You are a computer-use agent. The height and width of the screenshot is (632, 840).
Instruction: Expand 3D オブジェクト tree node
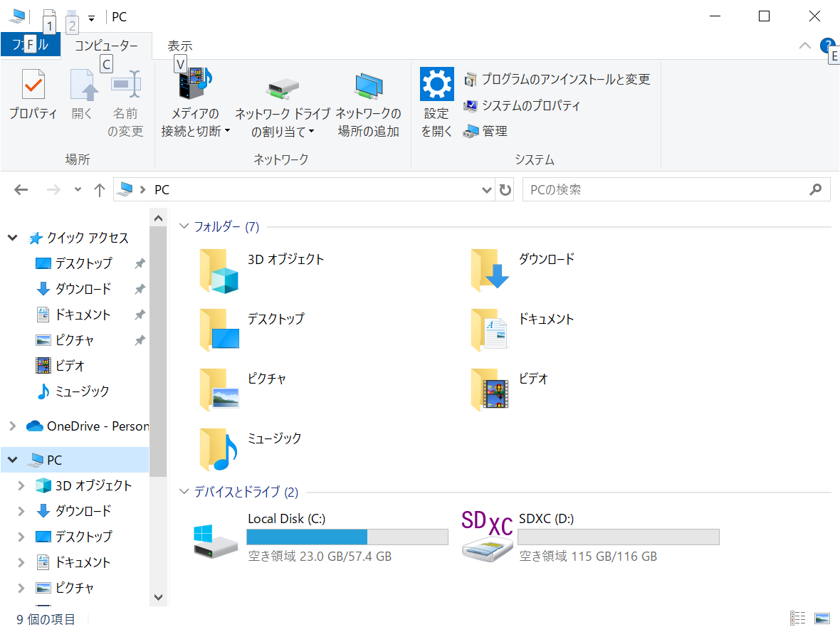point(21,485)
